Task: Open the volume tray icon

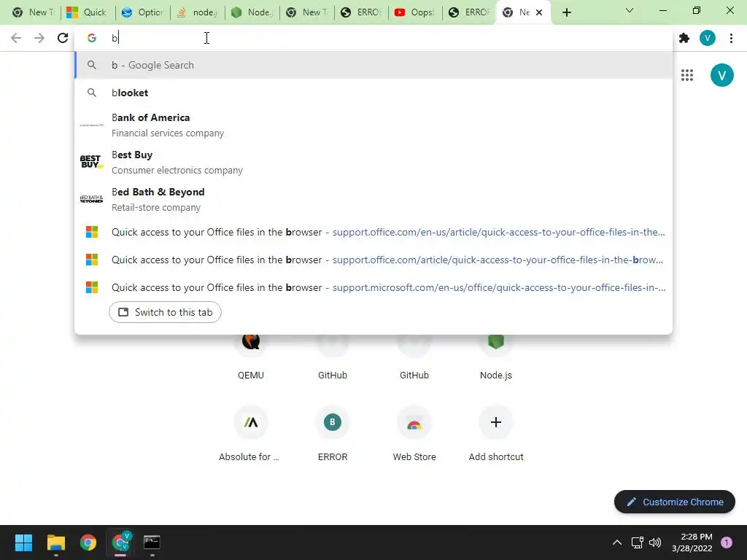Action: (656, 542)
